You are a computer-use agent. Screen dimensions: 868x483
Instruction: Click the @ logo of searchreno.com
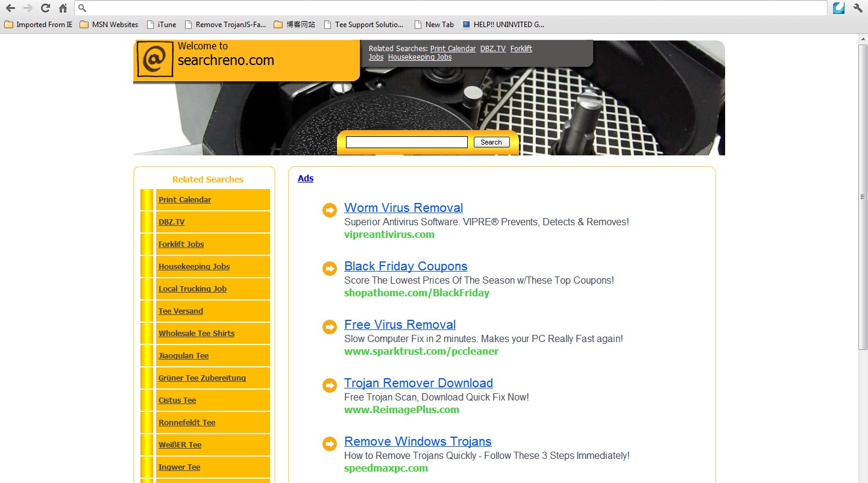coord(155,59)
